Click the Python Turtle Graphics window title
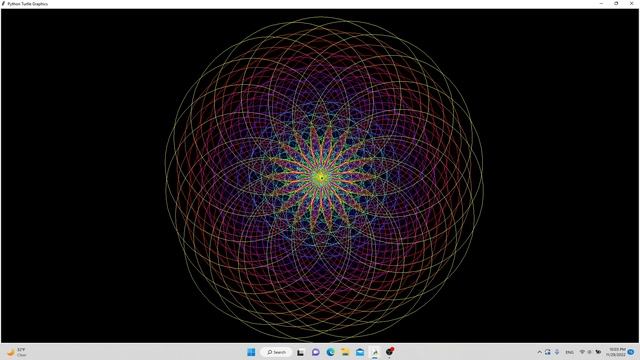Image resolution: width=640 pixels, height=360 pixels. click(x=28, y=4)
